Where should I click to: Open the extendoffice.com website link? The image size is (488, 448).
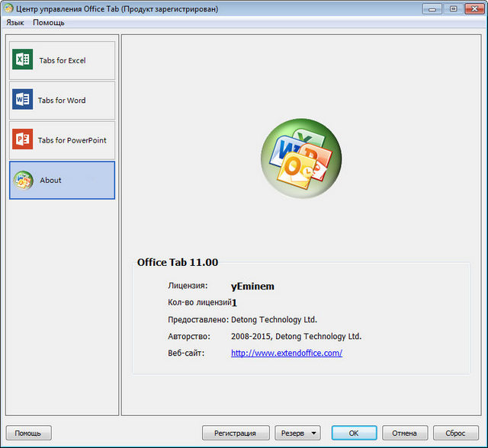click(x=287, y=353)
